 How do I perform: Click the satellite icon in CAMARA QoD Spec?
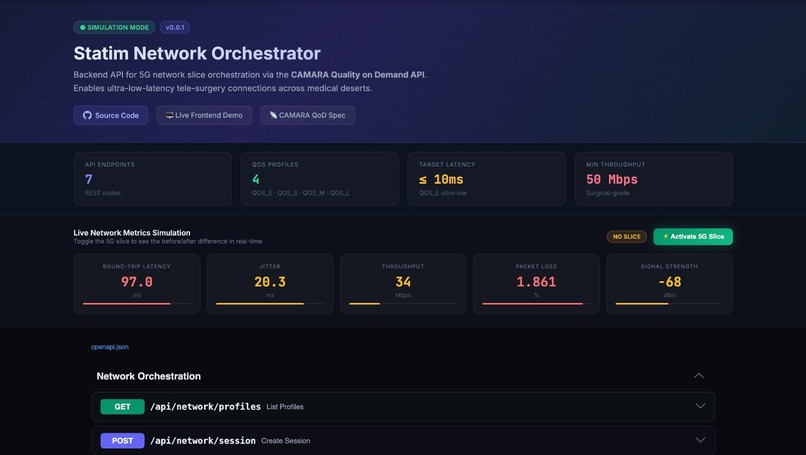pos(273,115)
